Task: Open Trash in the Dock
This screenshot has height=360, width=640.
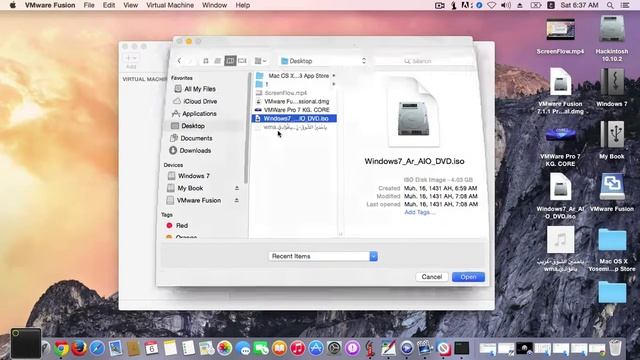Action: 616,348
